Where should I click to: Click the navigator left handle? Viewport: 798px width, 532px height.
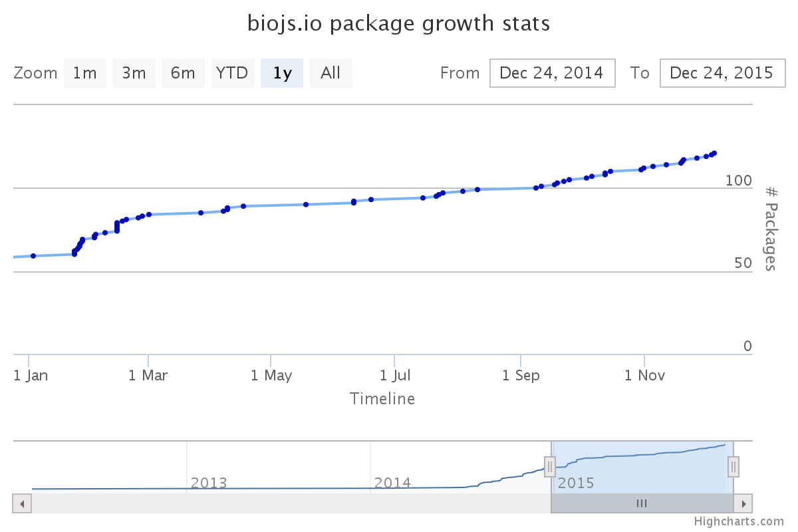pos(550,467)
